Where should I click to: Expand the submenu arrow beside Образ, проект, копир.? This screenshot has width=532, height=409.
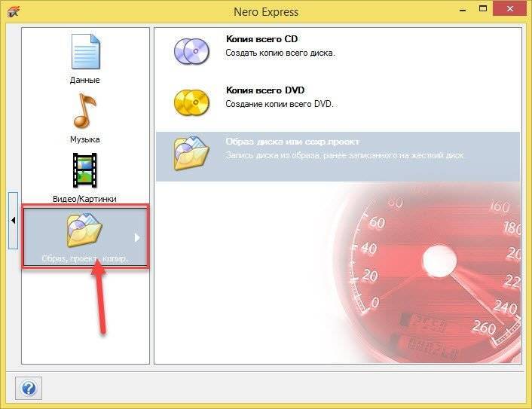tap(137, 237)
